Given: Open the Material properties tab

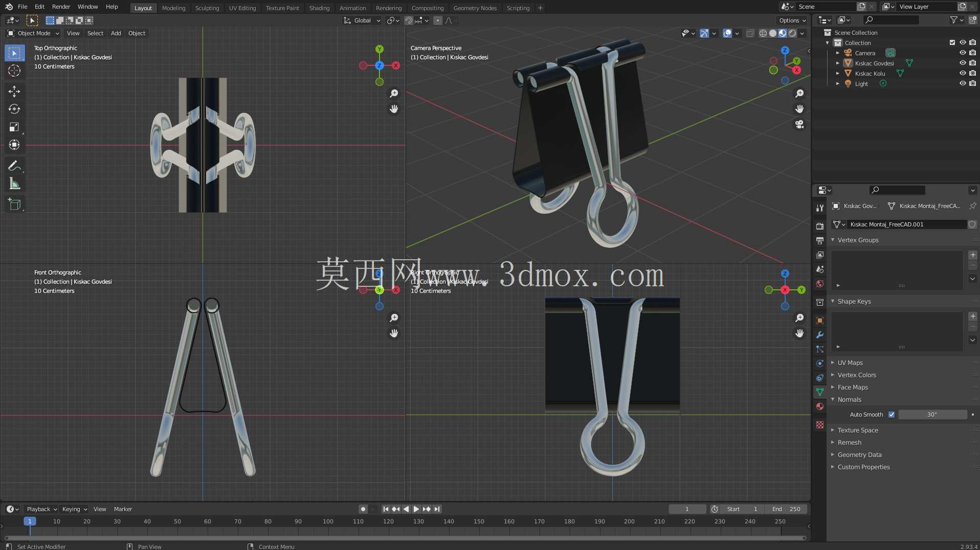Looking at the screenshot, I should pyautogui.click(x=820, y=406).
